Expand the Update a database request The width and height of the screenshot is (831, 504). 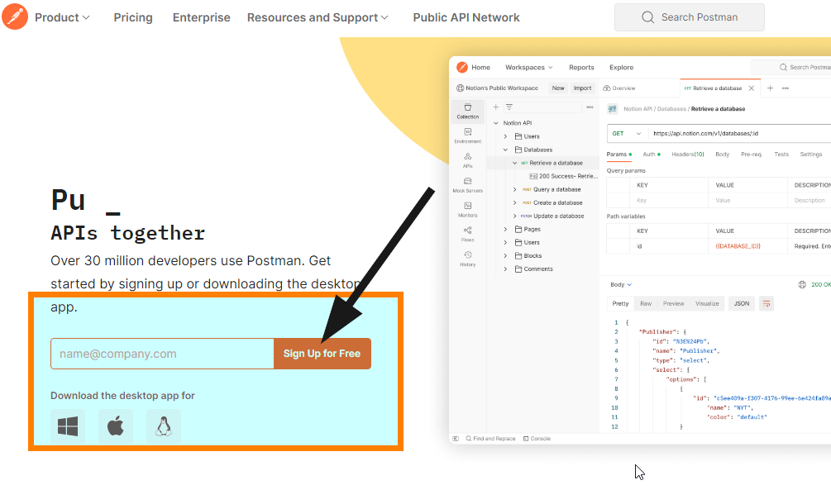(x=514, y=216)
